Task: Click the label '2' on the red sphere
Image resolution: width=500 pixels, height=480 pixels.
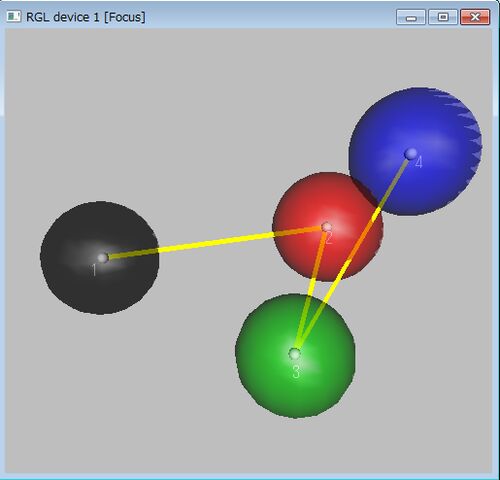Action: tap(329, 239)
